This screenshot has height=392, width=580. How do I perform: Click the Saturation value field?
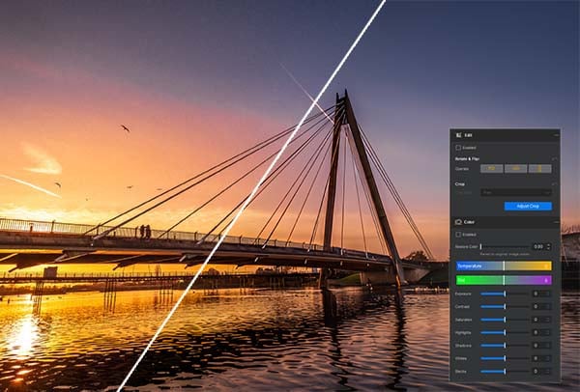pos(539,320)
